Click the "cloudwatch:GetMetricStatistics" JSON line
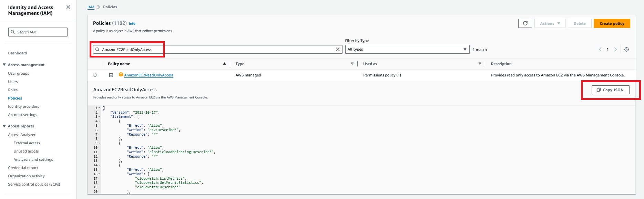The height and width of the screenshot is (199, 644). [x=169, y=183]
